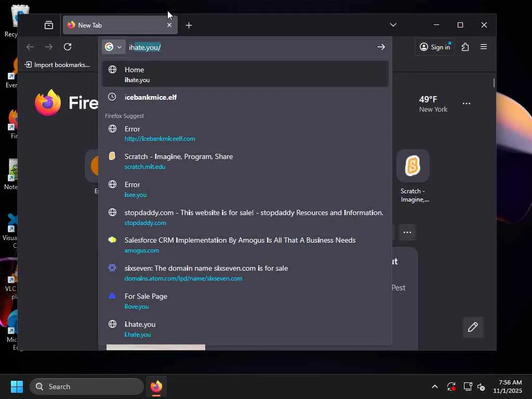The height and width of the screenshot is (399, 532).
Task: Open the stories section three-dot menu
Action: (x=407, y=232)
